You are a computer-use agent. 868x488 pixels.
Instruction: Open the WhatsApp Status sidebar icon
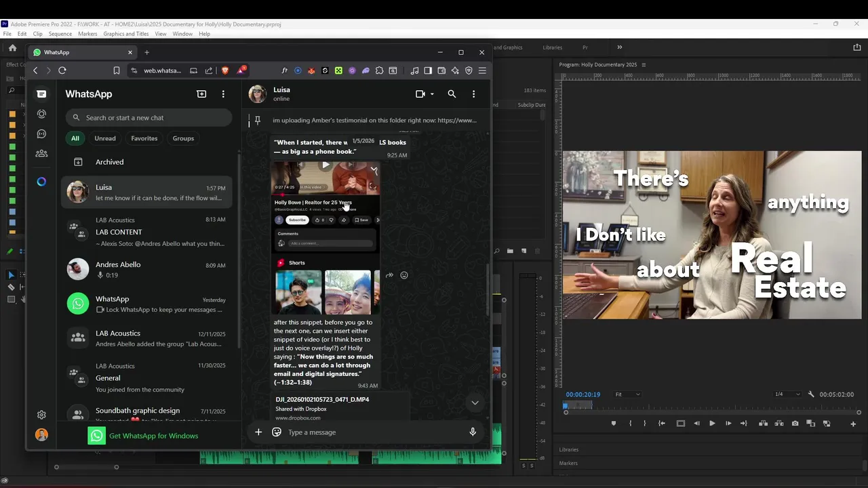pyautogui.click(x=41, y=114)
